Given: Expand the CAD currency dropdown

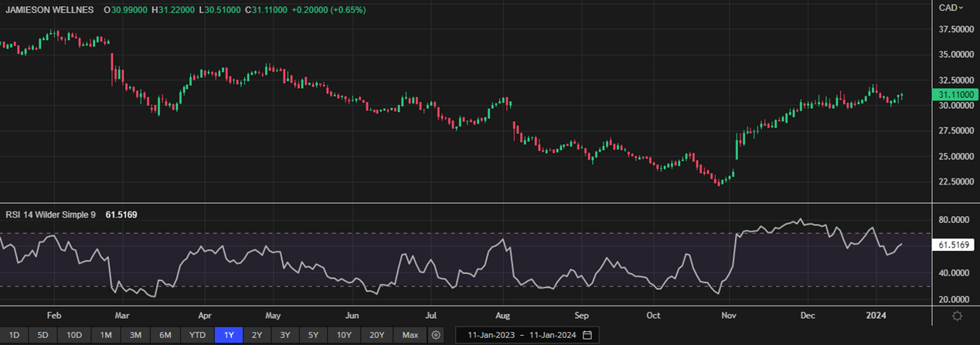Looking at the screenshot, I should (951, 8).
